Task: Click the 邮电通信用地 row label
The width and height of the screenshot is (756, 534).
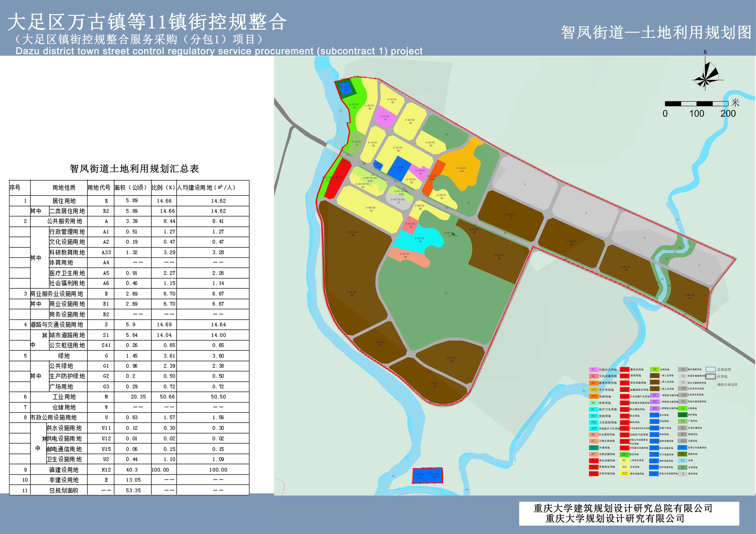Action: click(x=64, y=449)
